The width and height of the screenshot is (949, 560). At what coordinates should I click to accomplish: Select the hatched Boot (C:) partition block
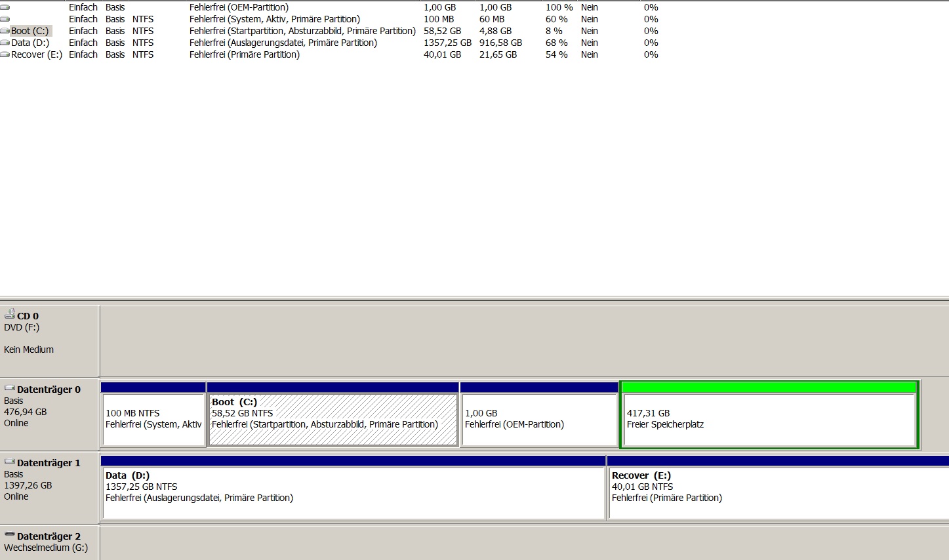pyautogui.click(x=333, y=420)
